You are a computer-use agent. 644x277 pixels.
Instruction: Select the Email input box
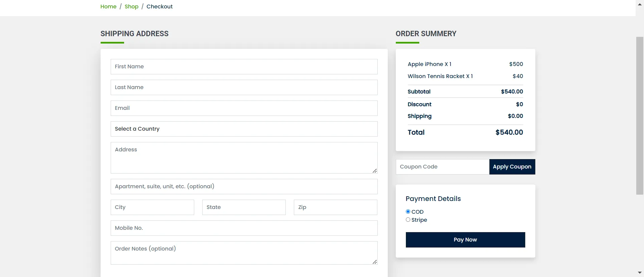[244, 108]
